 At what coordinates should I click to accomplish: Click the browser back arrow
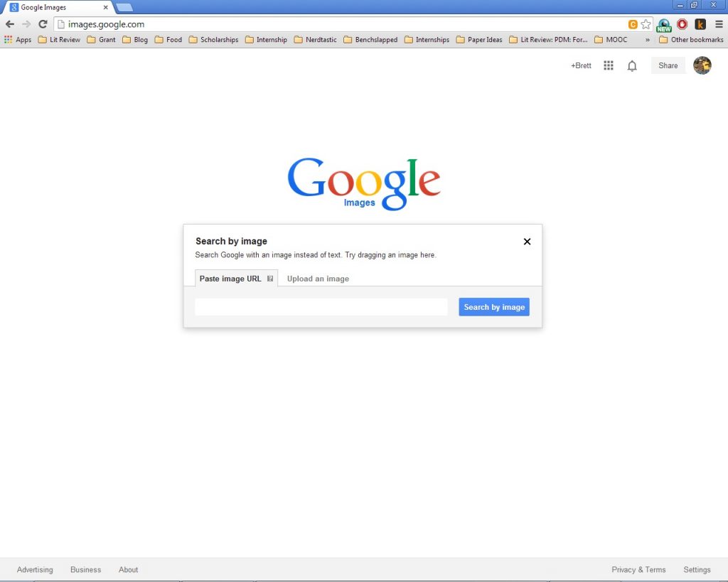click(10, 24)
